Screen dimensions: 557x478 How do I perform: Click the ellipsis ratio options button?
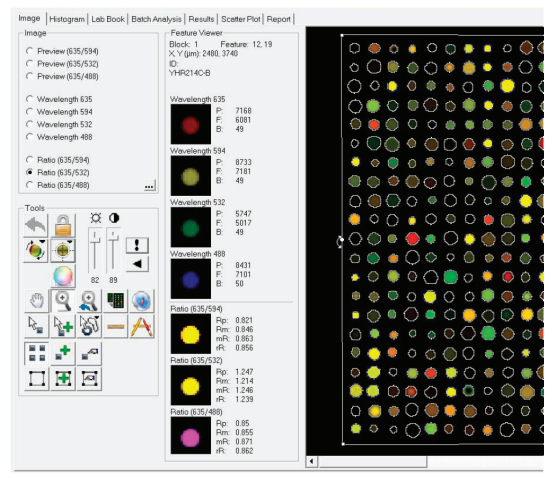pyautogui.click(x=150, y=186)
